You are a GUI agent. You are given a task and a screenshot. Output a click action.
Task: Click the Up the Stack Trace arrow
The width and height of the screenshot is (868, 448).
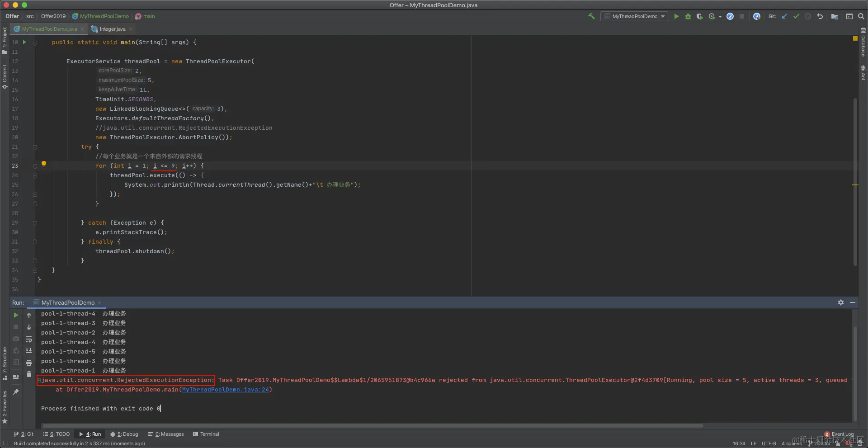click(x=29, y=315)
